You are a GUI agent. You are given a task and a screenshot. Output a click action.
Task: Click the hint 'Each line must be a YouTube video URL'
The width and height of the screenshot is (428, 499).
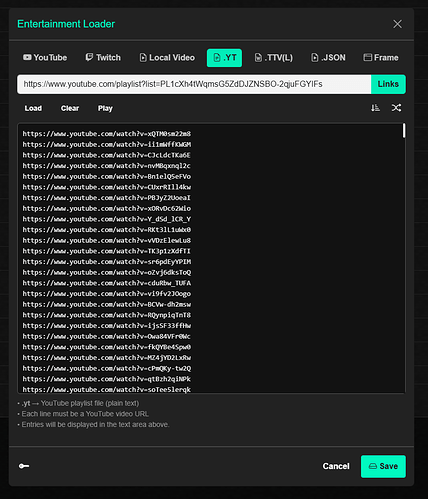click(x=83, y=414)
